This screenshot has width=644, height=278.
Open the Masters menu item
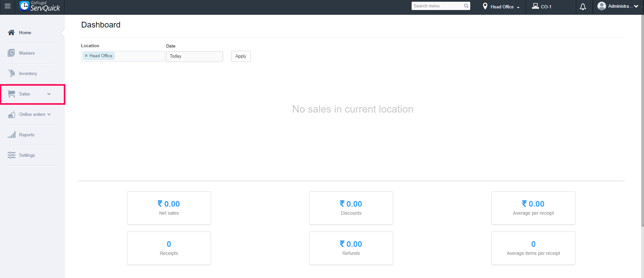pos(27,53)
